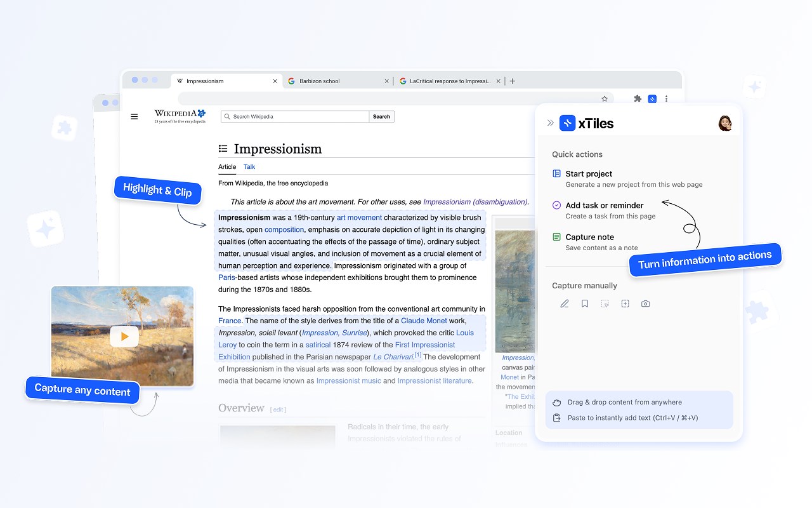Click the browser address bar
The image size is (812, 508).
coord(396,99)
